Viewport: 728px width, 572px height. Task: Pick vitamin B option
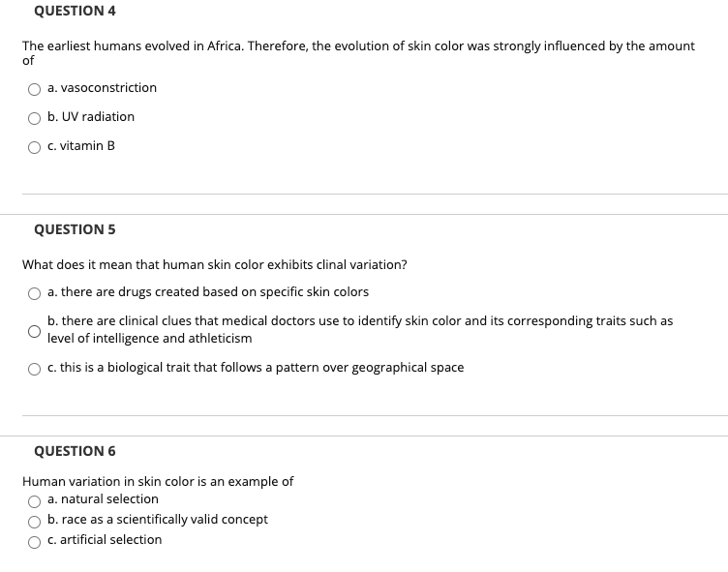[34, 148]
